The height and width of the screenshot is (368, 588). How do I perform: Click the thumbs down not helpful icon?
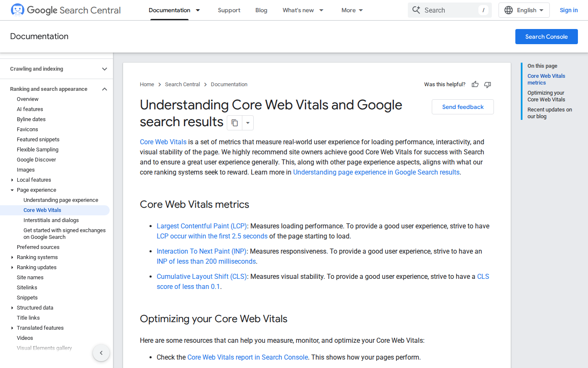(488, 85)
